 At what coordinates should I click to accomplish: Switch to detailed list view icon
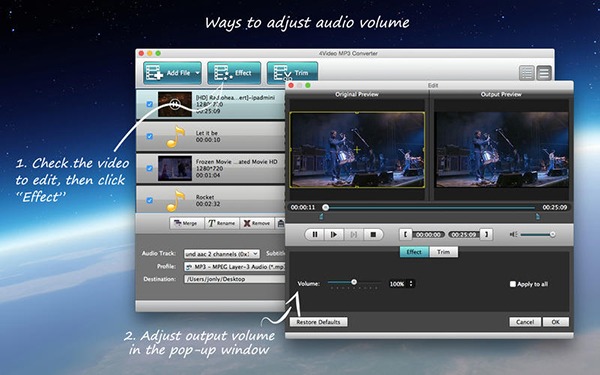[544, 73]
